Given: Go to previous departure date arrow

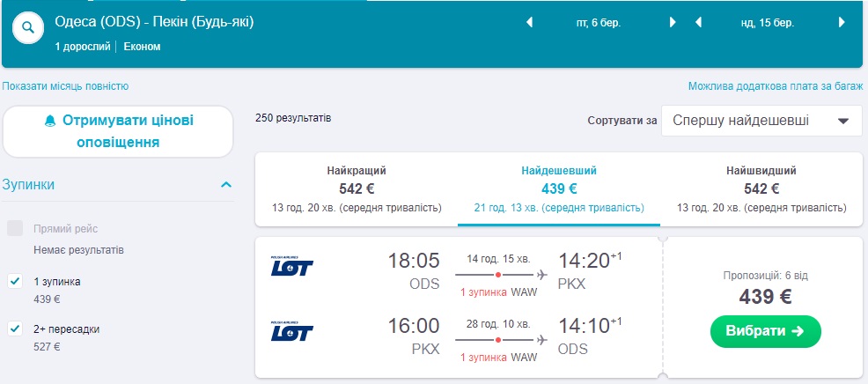Looking at the screenshot, I should [x=530, y=23].
